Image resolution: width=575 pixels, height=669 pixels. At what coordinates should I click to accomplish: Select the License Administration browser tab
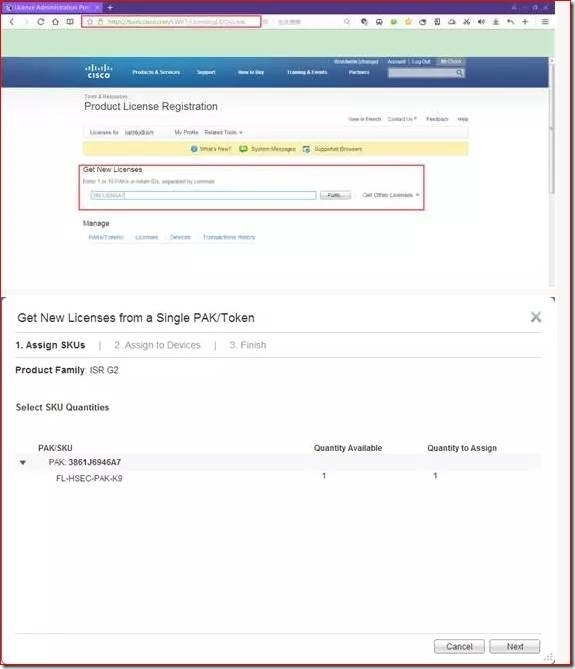[x=51, y=7]
